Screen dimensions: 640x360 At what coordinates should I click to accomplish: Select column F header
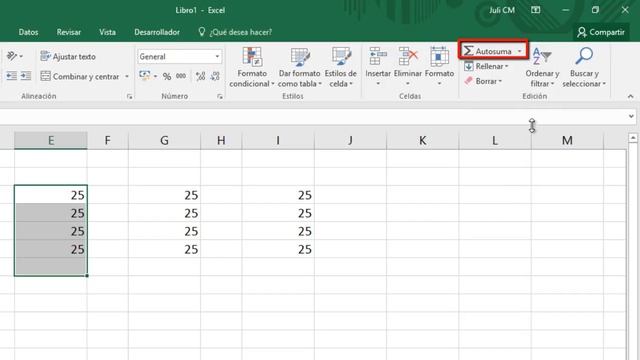pos(107,140)
